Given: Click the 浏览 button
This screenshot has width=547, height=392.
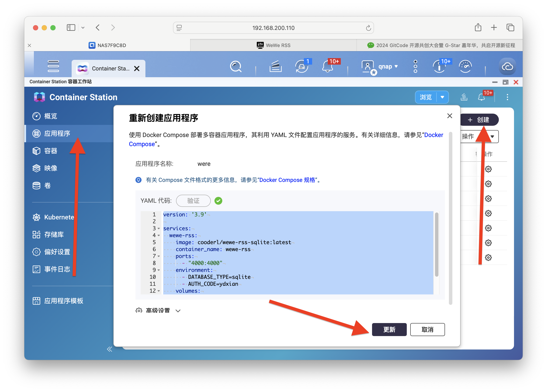Looking at the screenshot, I should click(x=426, y=97).
